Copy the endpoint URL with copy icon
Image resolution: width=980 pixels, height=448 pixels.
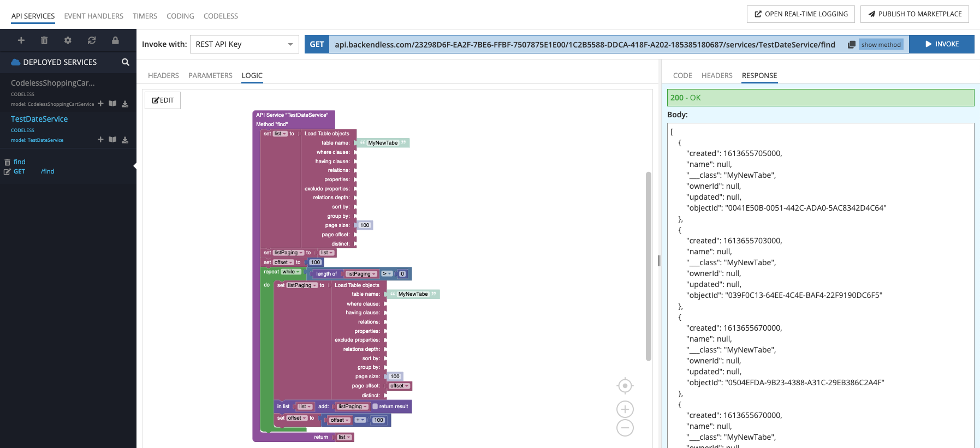851,45
